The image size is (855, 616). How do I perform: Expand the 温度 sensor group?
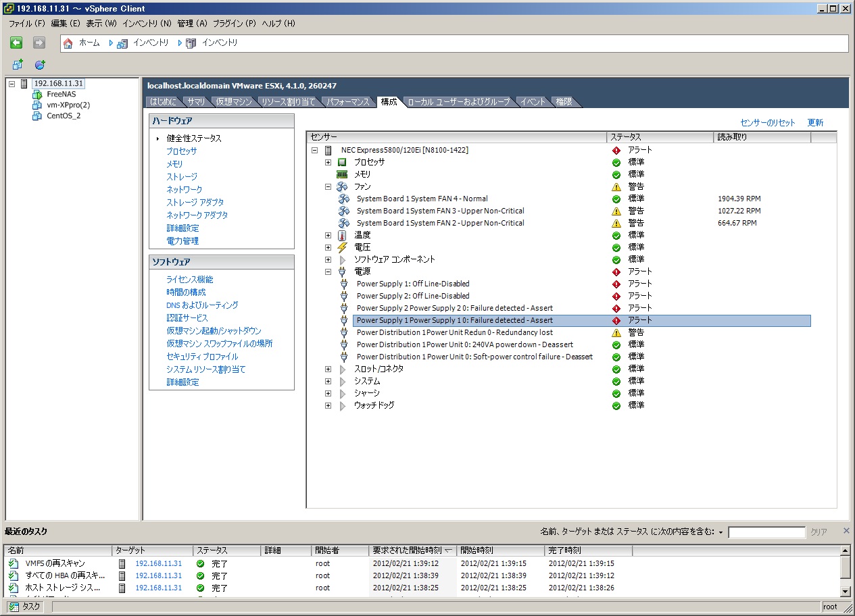pos(328,235)
